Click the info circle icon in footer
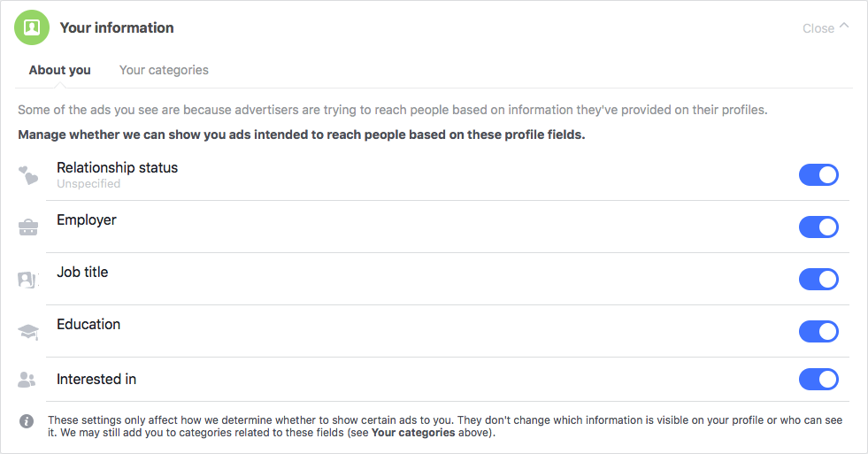 [x=27, y=420]
